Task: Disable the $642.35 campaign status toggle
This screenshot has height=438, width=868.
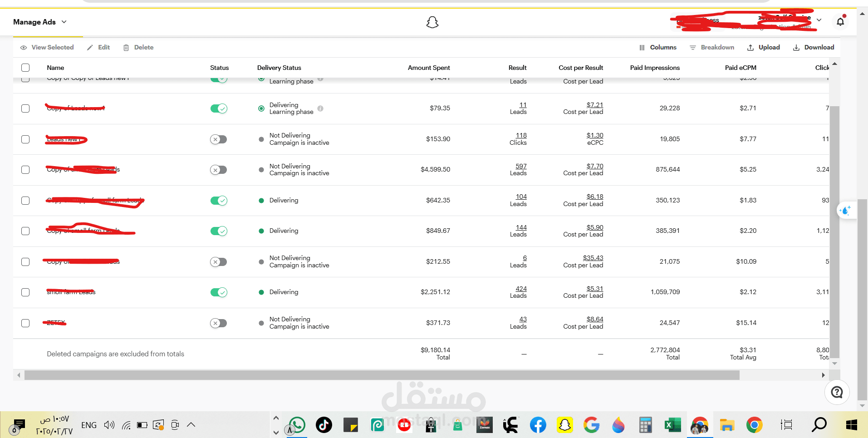Action: tap(219, 201)
